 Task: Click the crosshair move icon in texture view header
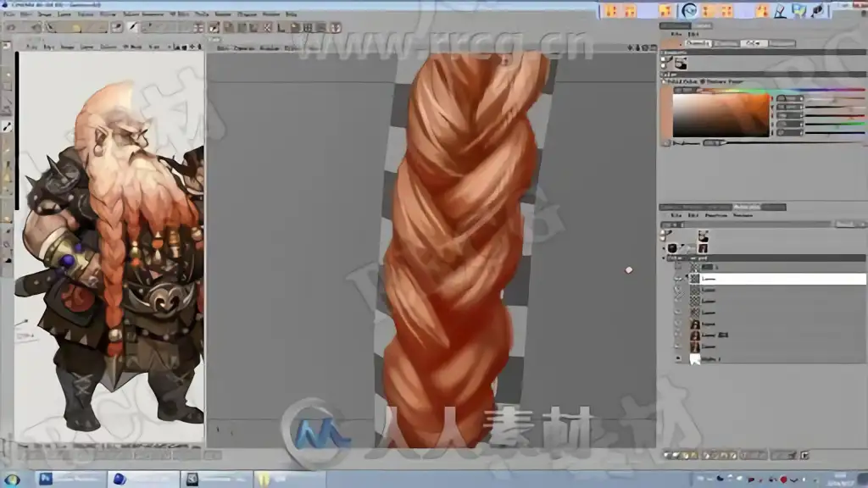192,47
